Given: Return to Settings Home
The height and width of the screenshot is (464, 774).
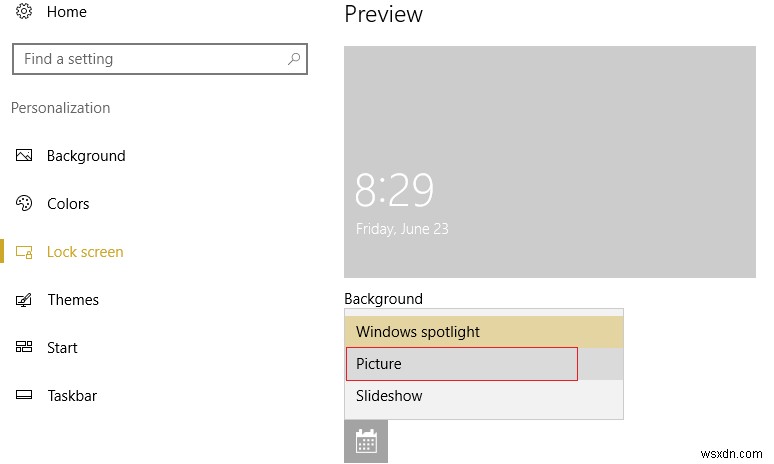Looking at the screenshot, I should pos(67,12).
